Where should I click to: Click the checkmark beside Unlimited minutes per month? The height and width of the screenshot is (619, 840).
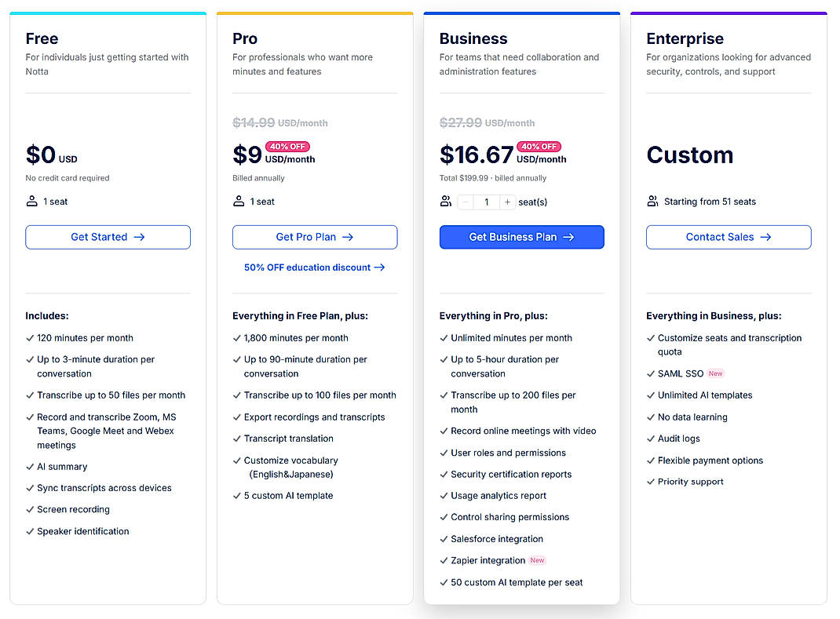coord(444,337)
